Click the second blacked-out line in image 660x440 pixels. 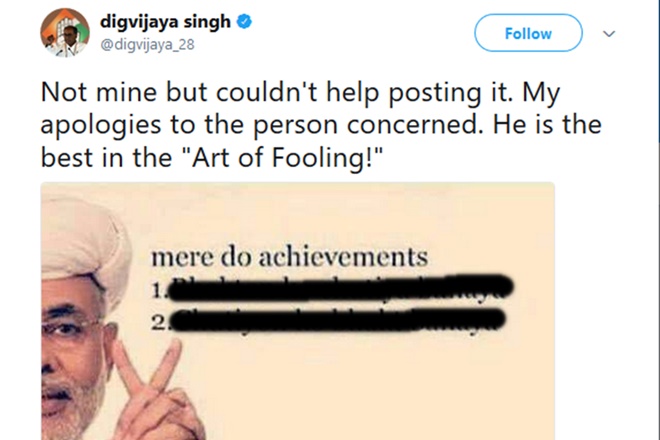(x=335, y=321)
